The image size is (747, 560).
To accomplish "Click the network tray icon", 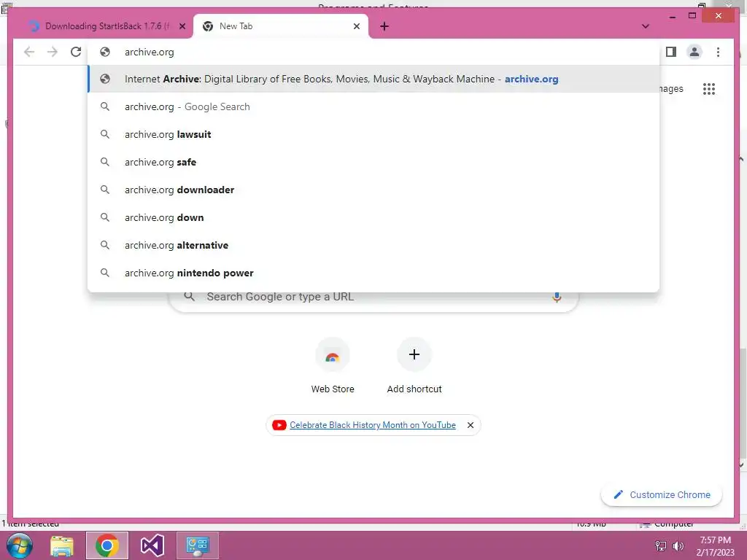I will (661, 546).
